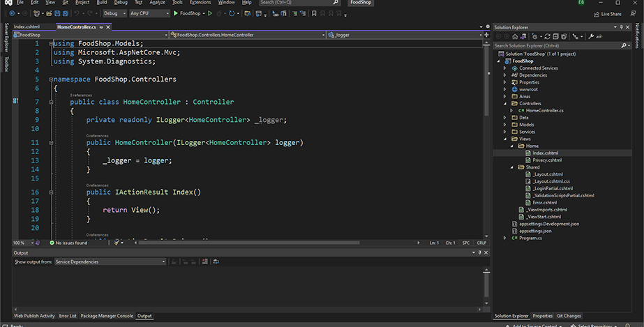Click the Navigate Backward toolbar icon
This screenshot has height=327, width=644.
tap(12, 13)
